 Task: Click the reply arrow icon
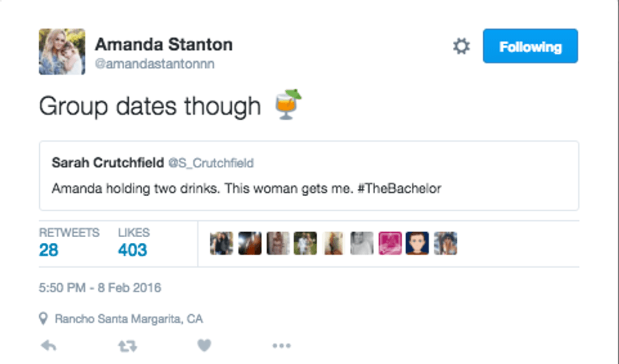click(48, 345)
